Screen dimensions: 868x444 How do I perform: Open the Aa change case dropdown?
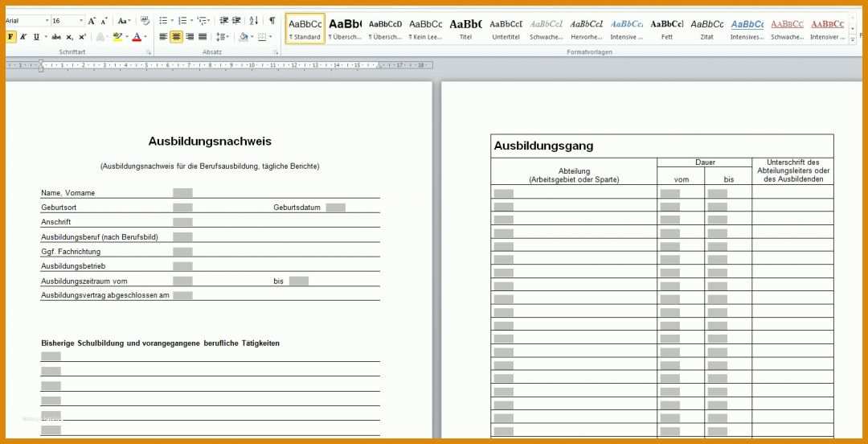point(124,21)
